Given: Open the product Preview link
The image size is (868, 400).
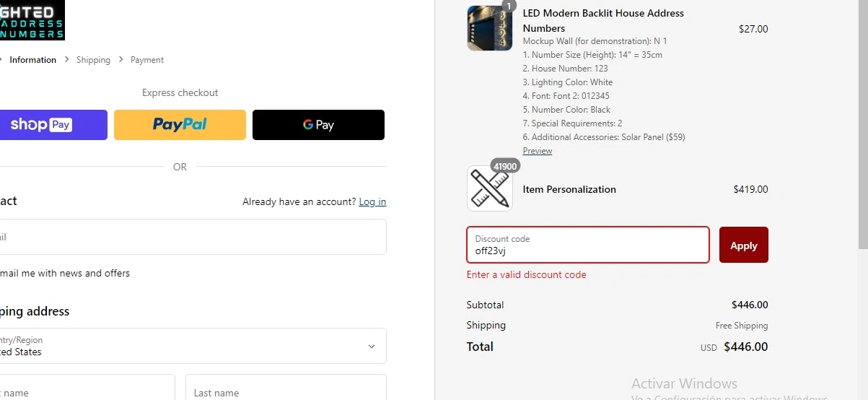Looking at the screenshot, I should (x=538, y=151).
